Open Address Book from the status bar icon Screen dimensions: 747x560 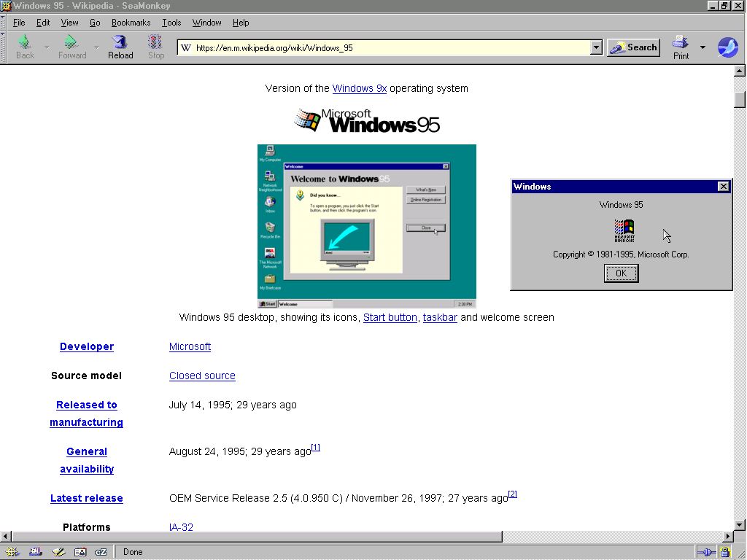pyautogui.click(x=80, y=552)
